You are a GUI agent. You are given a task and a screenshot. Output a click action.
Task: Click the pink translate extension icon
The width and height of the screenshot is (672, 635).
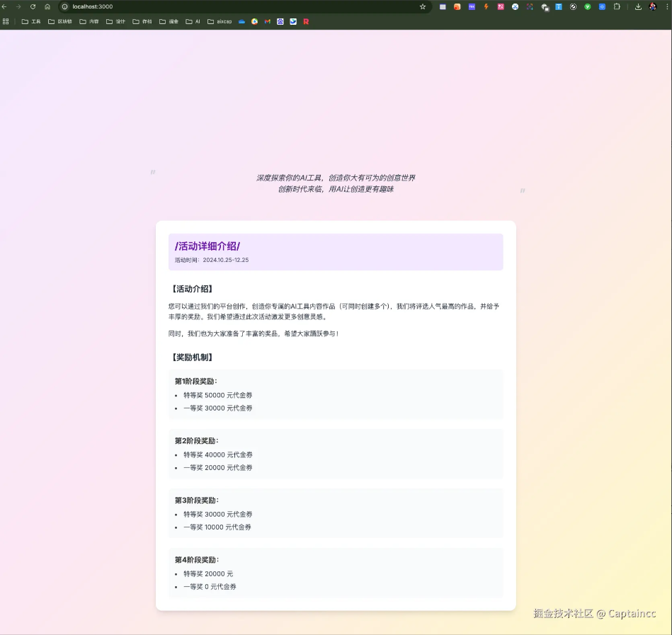coord(501,7)
